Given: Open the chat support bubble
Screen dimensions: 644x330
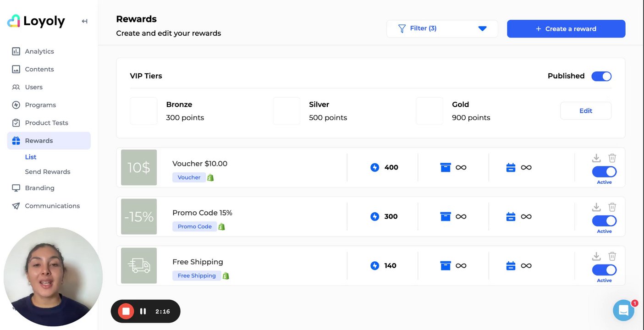Looking at the screenshot, I should [x=623, y=311].
